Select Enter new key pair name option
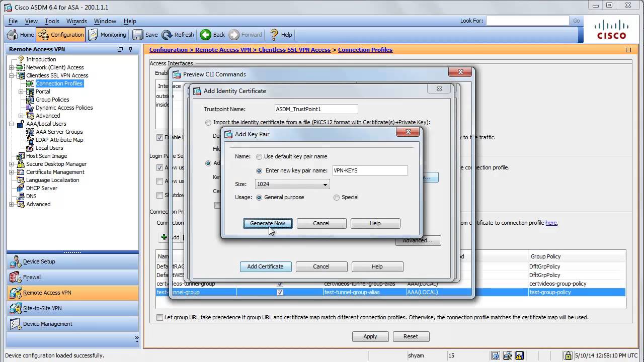The image size is (644, 362). [x=259, y=171]
